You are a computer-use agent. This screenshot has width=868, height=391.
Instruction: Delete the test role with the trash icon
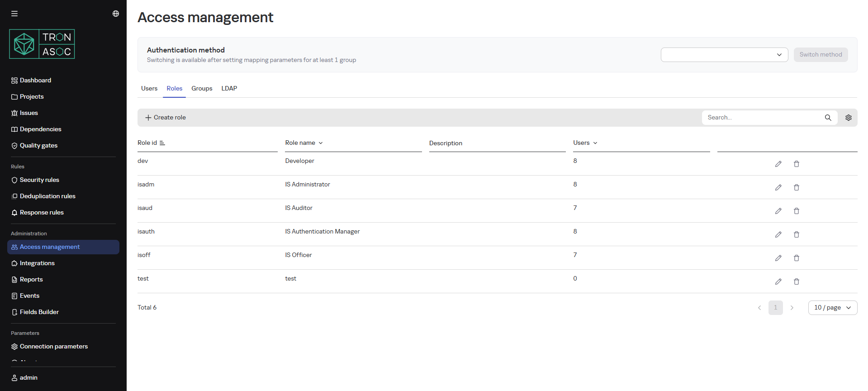coord(796,281)
